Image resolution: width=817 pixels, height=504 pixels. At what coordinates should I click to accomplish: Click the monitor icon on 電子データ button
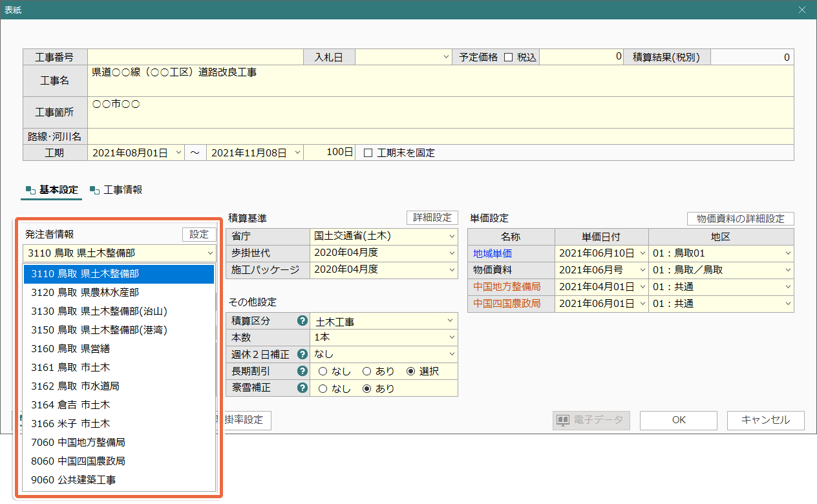pos(563,420)
